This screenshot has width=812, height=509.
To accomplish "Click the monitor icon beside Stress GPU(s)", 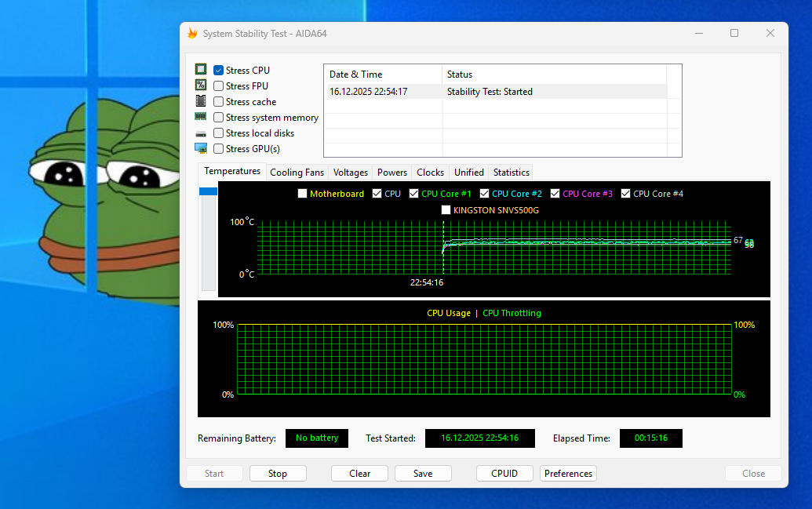I will click(x=201, y=148).
